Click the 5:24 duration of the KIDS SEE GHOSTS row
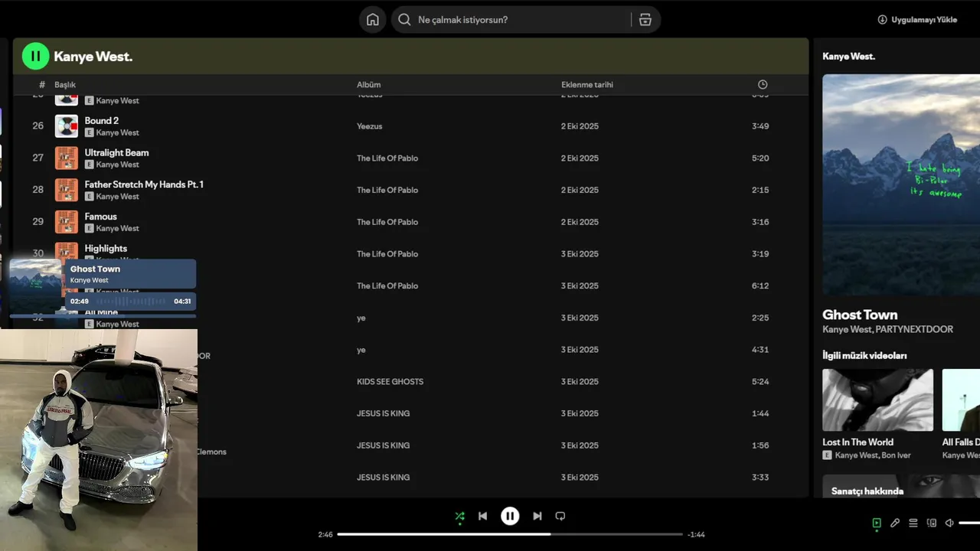Viewport: 980px width, 551px height. [x=760, y=382]
